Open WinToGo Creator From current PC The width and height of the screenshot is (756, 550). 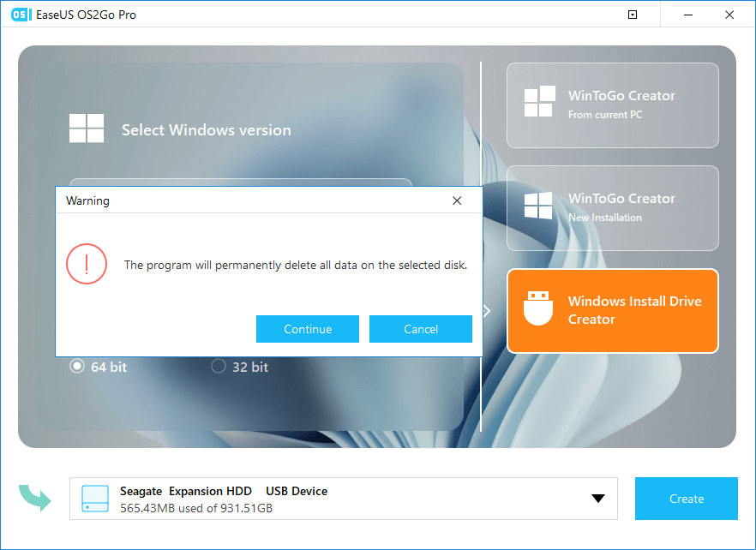[x=612, y=105]
